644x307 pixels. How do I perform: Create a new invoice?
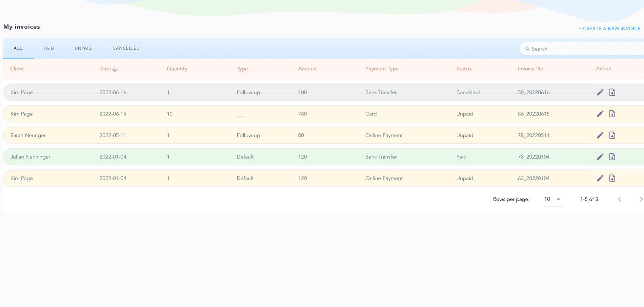pos(609,29)
